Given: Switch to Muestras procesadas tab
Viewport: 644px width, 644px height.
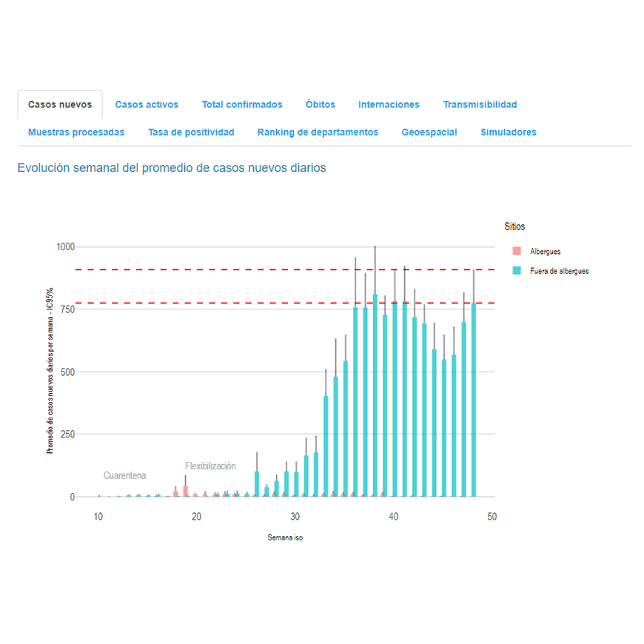Looking at the screenshot, I should [76, 133].
